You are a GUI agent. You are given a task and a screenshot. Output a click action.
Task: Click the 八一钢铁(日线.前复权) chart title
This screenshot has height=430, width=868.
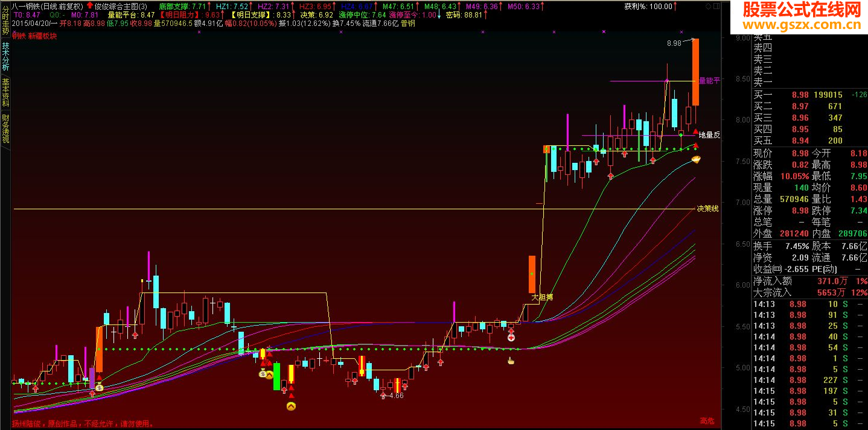(48, 6)
